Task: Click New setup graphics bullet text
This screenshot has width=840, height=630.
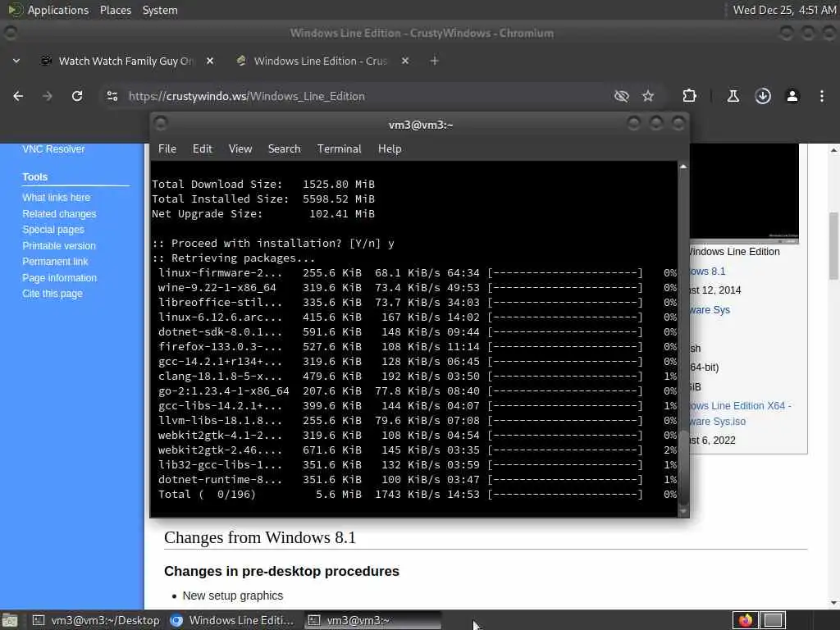Action: pyautogui.click(x=232, y=596)
